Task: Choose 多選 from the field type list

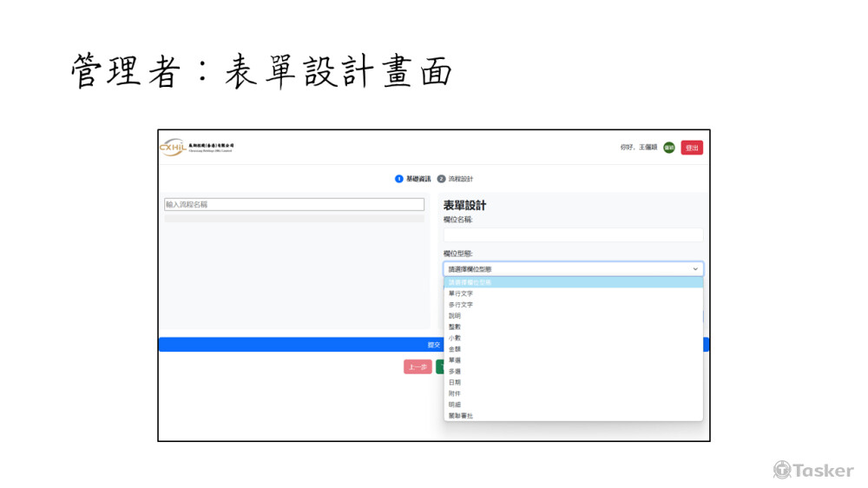Action: [573, 371]
